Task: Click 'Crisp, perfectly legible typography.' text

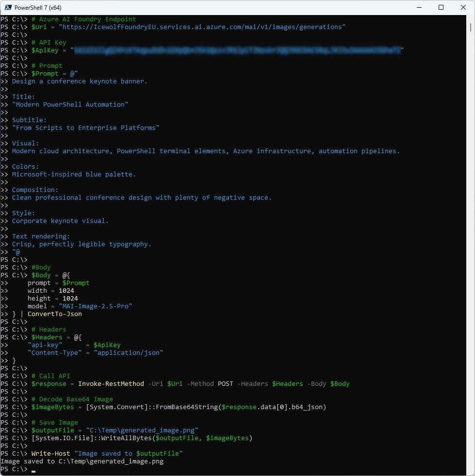Action: click(82, 244)
